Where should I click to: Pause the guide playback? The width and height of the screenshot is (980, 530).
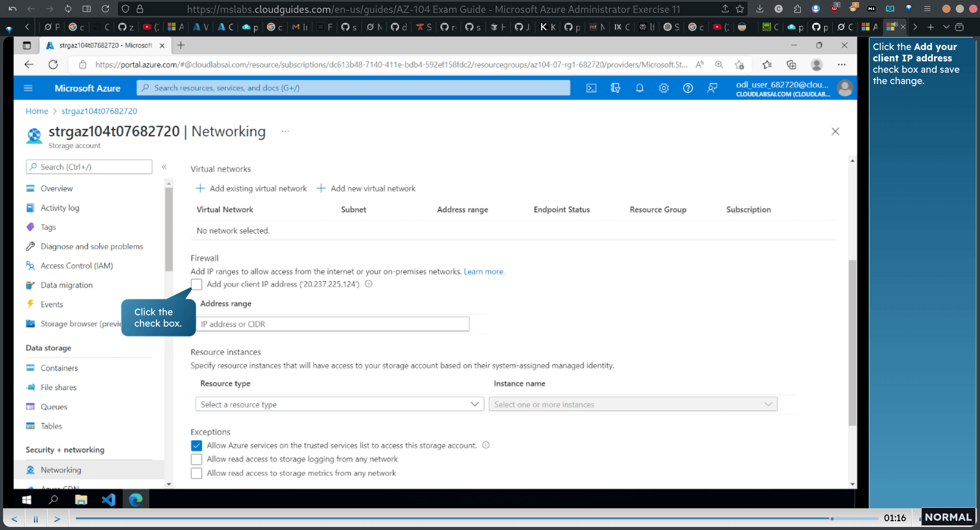pos(36,519)
